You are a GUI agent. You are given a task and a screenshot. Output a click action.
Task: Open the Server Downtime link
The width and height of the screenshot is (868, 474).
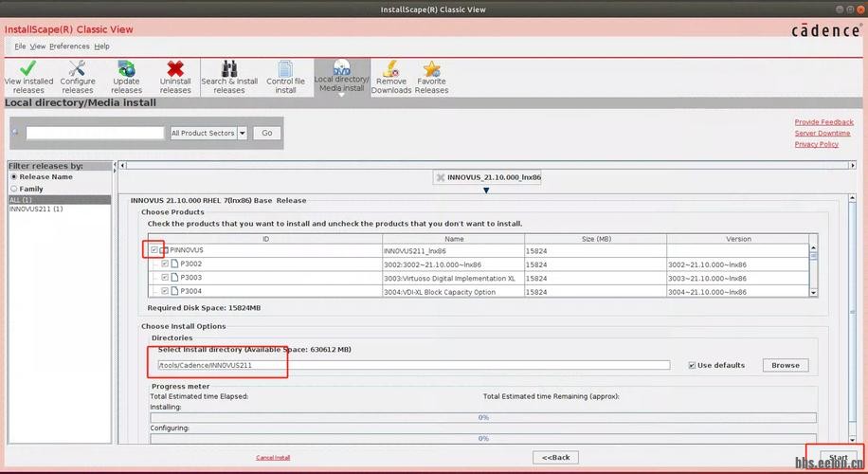pyautogui.click(x=823, y=133)
